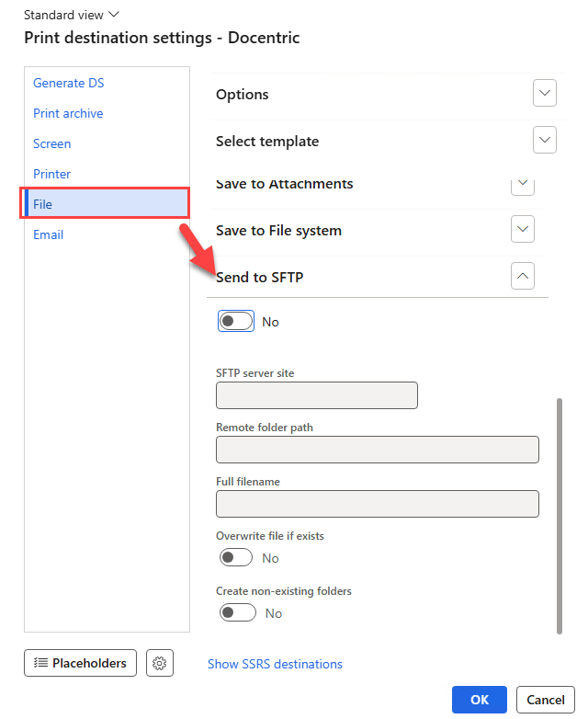Expand the Options section

click(x=545, y=94)
